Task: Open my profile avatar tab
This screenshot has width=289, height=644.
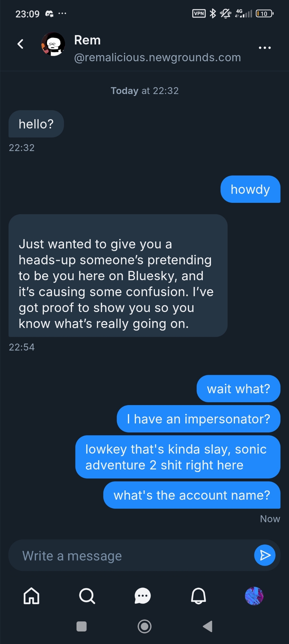Action: coord(254,596)
